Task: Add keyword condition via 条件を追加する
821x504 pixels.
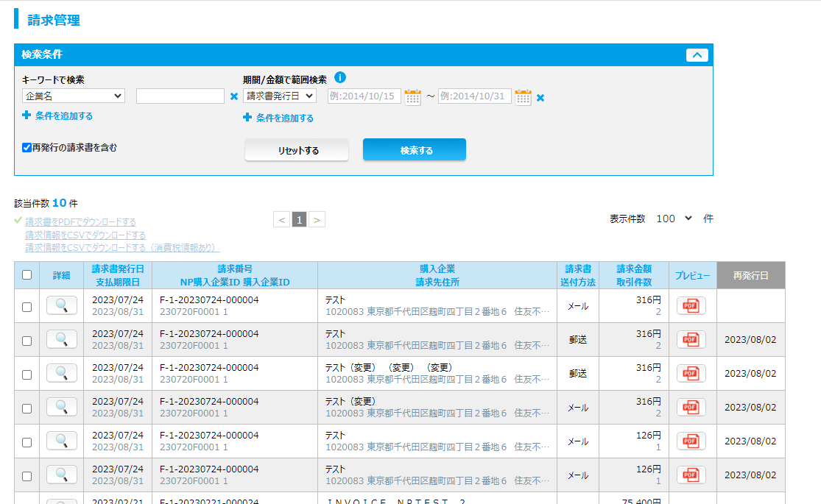Action: click(57, 116)
